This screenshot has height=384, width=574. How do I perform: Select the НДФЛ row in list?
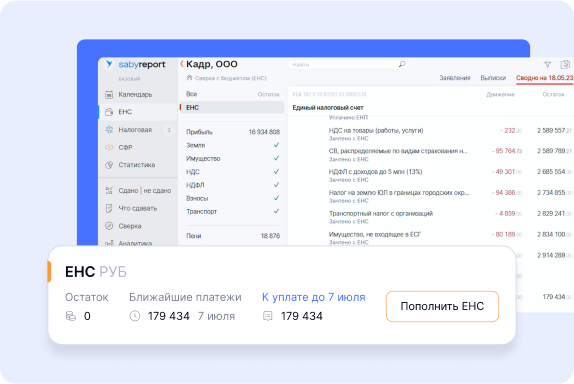click(x=232, y=185)
